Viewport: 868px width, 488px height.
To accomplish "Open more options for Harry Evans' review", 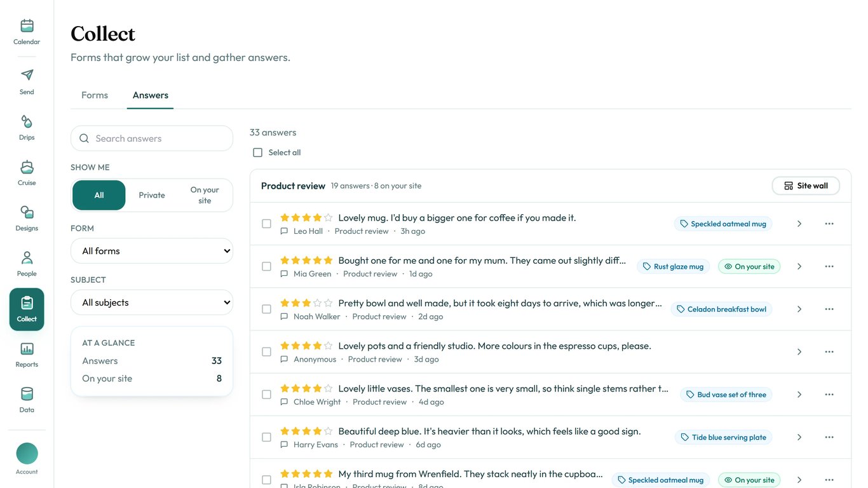I will [x=829, y=437].
